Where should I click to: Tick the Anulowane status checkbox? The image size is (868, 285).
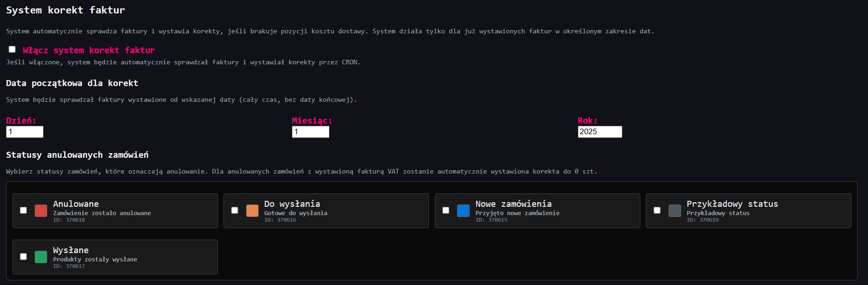tap(24, 211)
